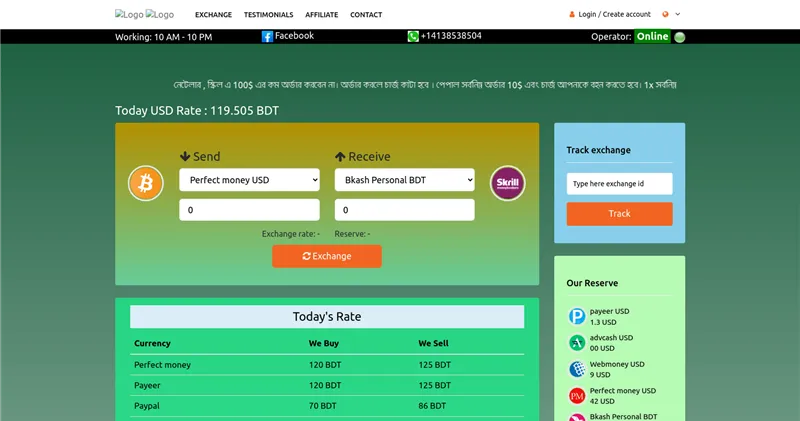Click the Skrill receive currency icon

508,183
